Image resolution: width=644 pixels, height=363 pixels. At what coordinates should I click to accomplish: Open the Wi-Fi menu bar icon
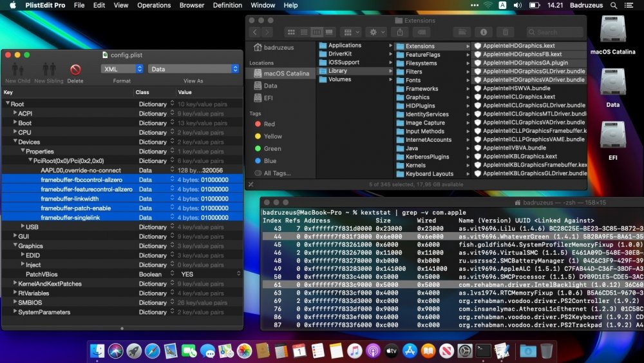point(488,5)
